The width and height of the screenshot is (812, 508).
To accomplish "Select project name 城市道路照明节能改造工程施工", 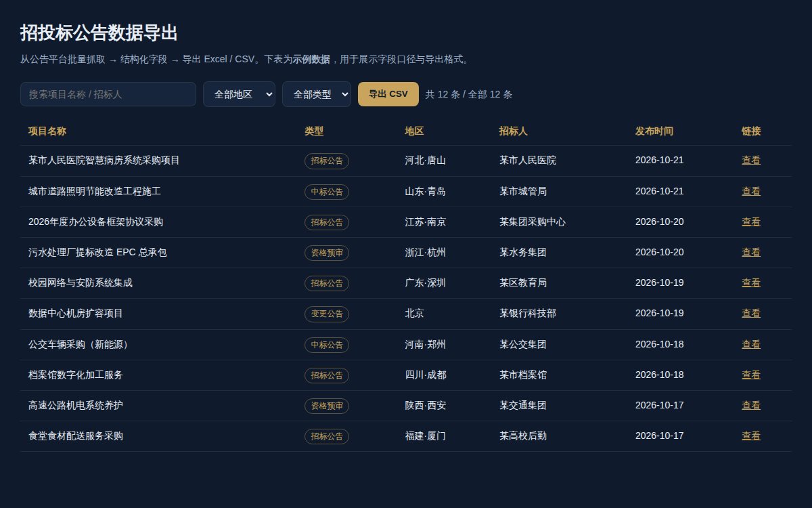I will click(95, 192).
